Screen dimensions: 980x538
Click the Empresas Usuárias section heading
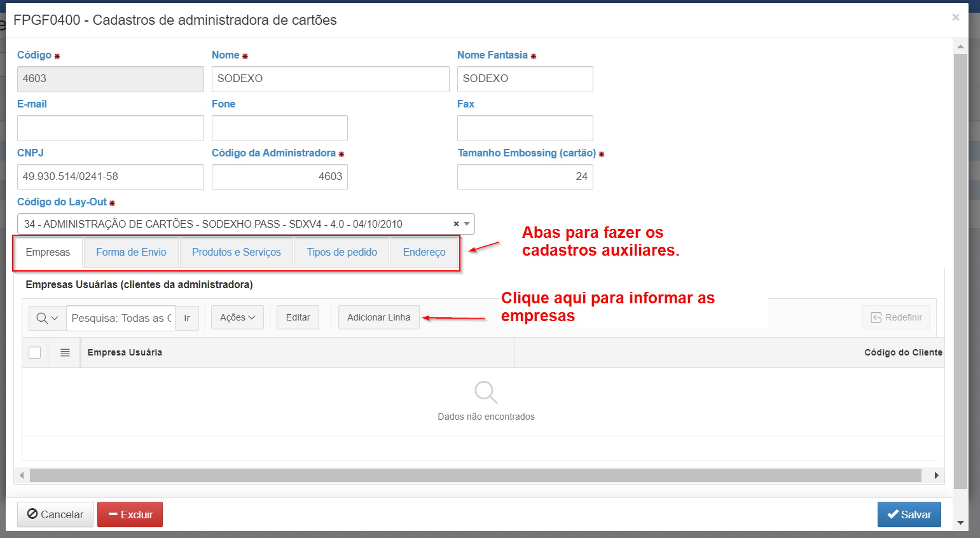[x=139, y=284]
